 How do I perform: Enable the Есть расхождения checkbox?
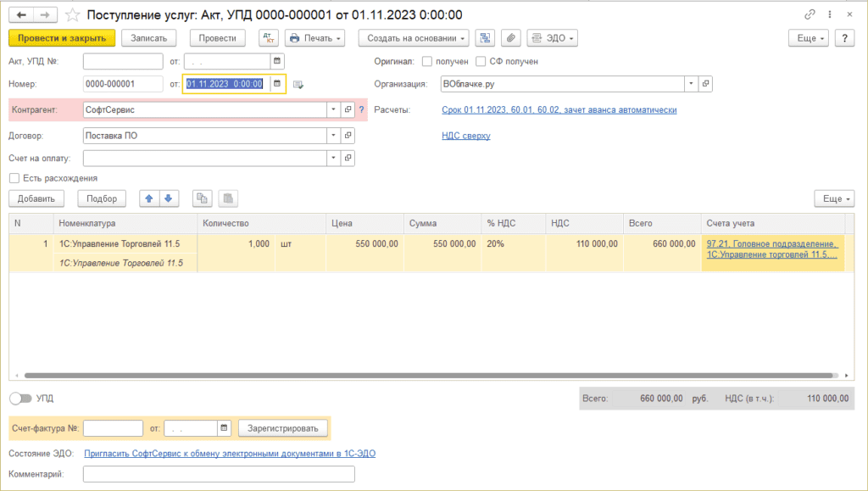click(14, 178)
